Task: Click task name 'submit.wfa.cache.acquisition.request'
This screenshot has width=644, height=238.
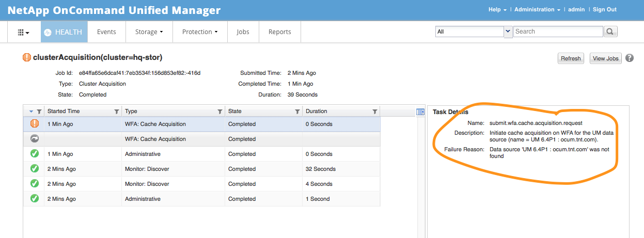Action: [536, 123]
